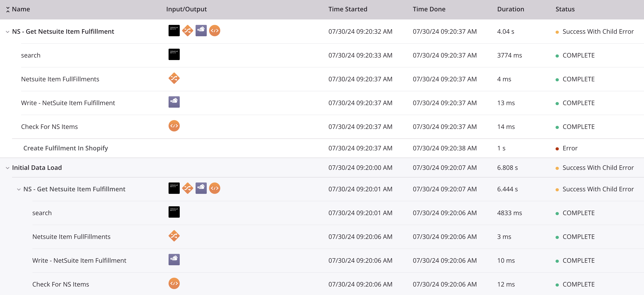Select search step started at 09:20:33 AM

[31, 55]
